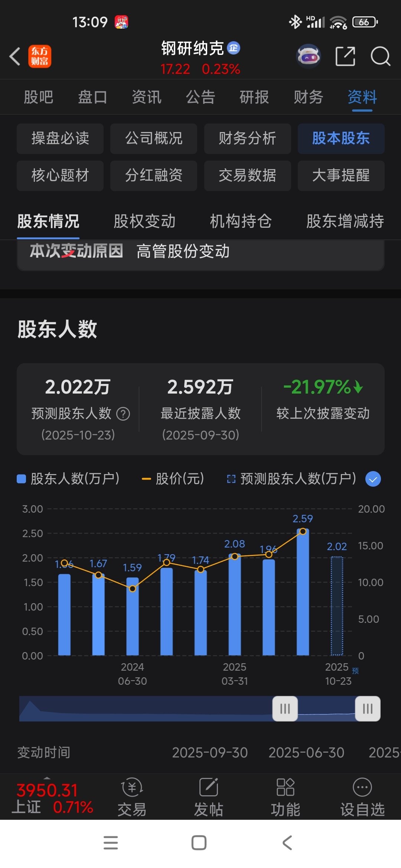Switch to 机构持仓 sub-tab

tap(241, 221)
